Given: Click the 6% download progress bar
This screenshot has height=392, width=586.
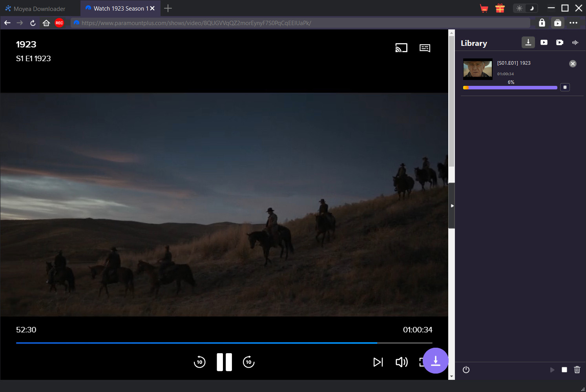Looking at the screenshot, I should point(510,88).
